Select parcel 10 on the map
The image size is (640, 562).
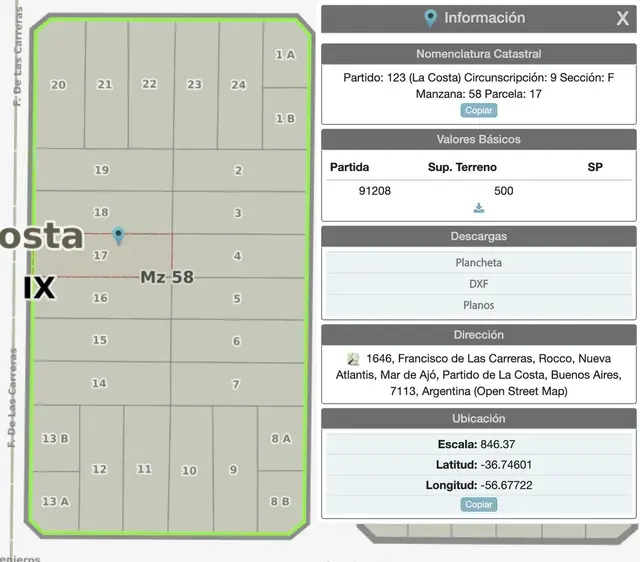coord(189,471)
